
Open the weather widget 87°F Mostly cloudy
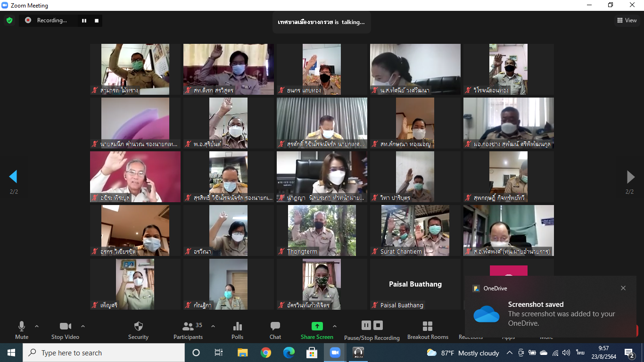(x=462, y=353)
